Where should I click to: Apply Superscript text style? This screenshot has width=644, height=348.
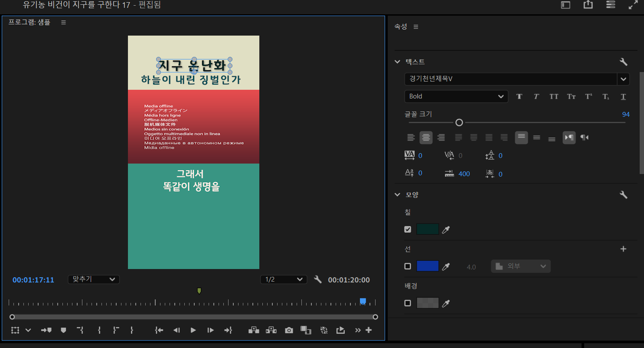tap(588, 96)
